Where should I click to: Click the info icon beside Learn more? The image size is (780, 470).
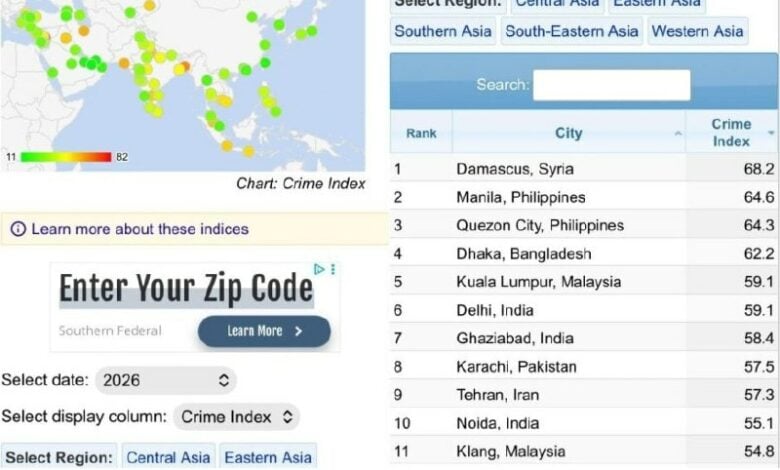coord(18,229)
